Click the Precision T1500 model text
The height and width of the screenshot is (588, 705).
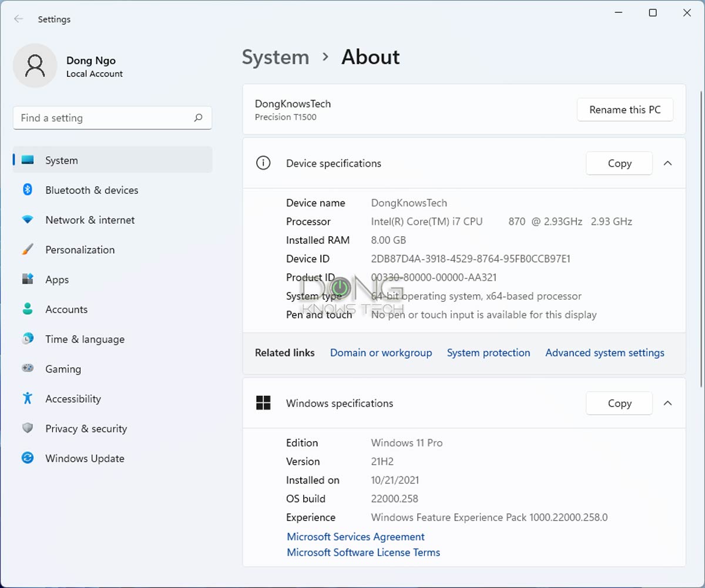[286, 117]
